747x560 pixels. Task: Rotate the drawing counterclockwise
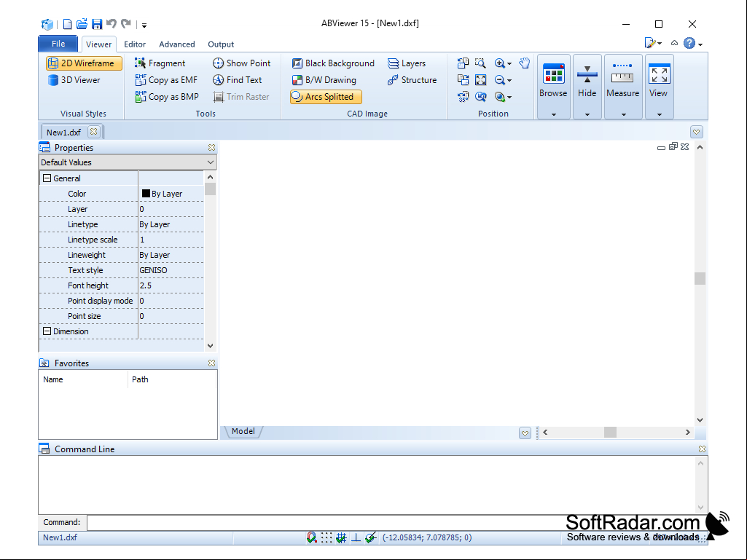pos(463,63)
